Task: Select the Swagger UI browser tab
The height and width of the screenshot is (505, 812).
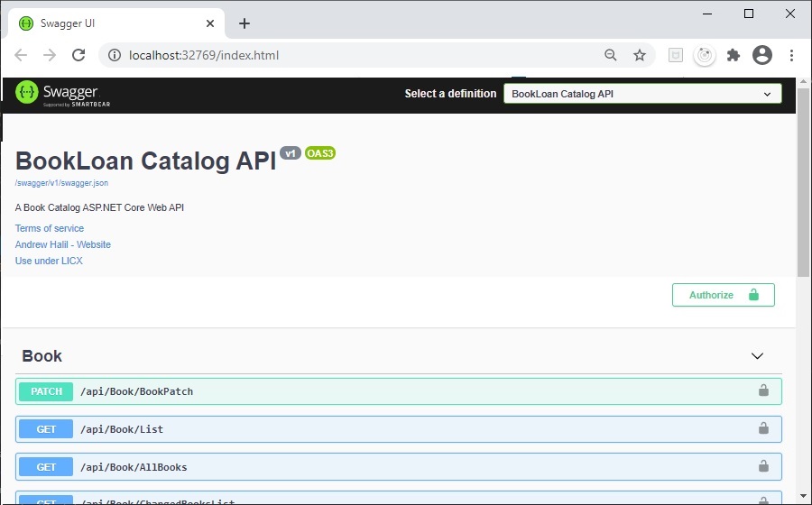Action: 116,23
